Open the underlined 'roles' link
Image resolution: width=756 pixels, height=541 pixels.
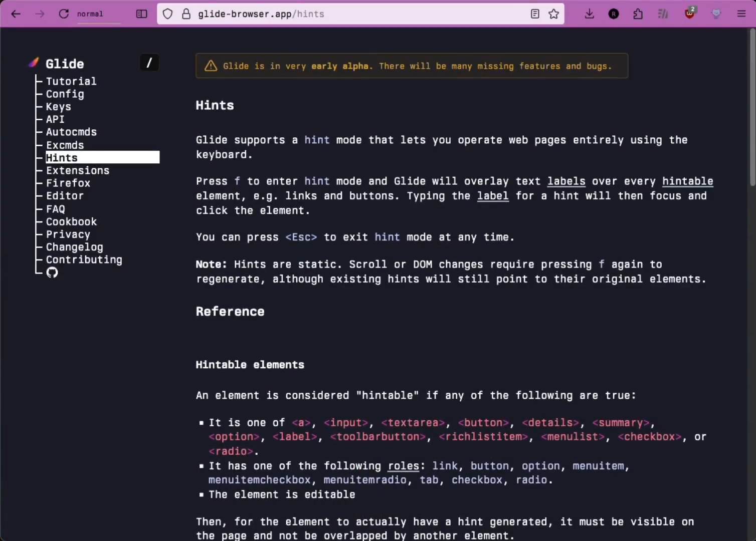coord(404,466)
